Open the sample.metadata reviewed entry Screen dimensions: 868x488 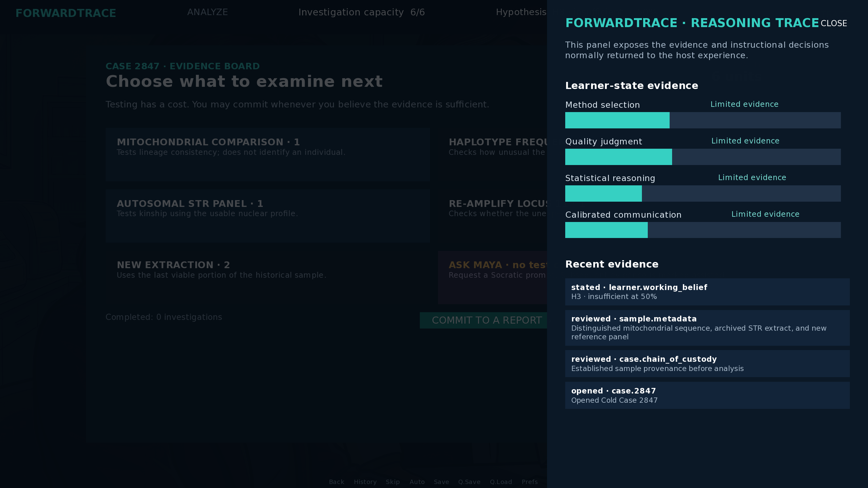click(x=707, y=328)
